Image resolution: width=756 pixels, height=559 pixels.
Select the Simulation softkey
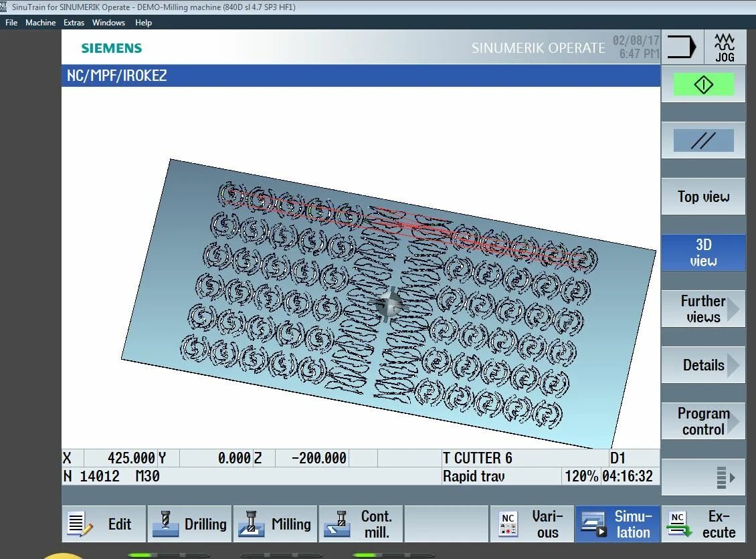pyautogui.click(x=617, y=524)
